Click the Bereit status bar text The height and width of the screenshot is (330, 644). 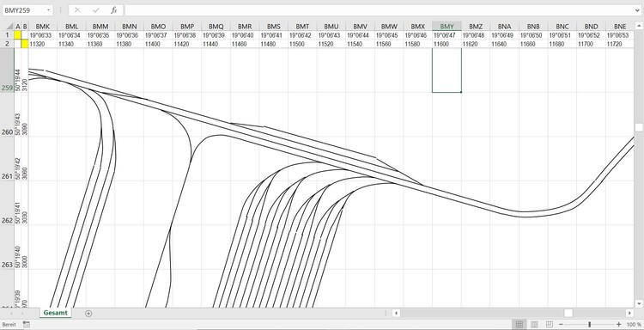(9, 325)
